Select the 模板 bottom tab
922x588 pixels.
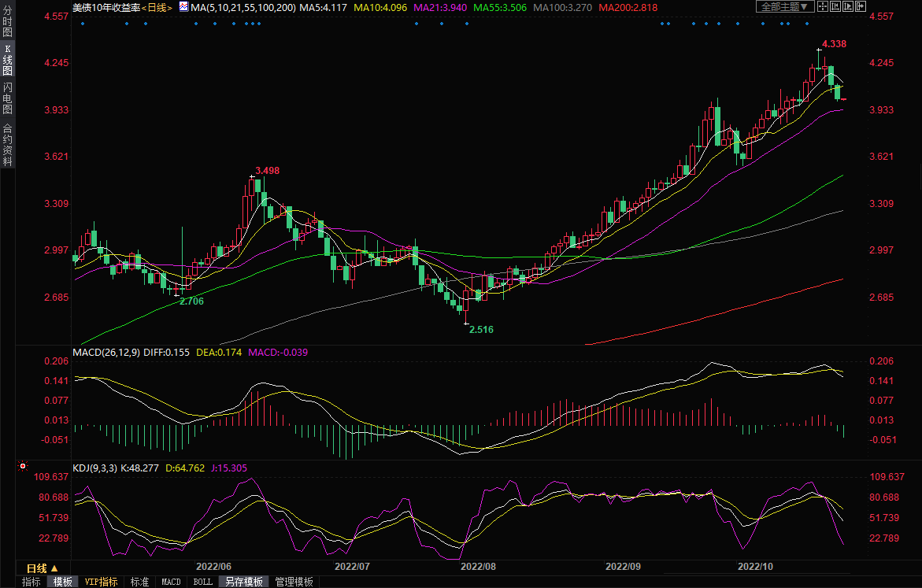pos(62,582)
